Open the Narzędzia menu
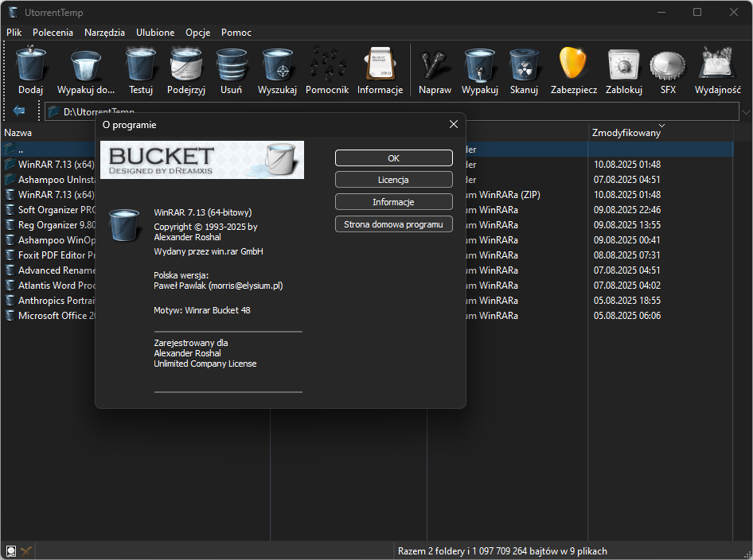The width and height of the screenshot is (753, 560). tap(104, 32)
